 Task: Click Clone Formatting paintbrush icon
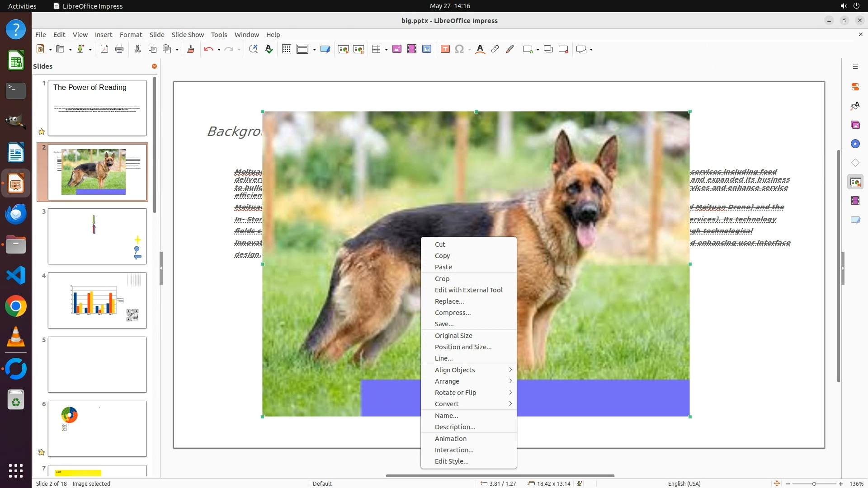[x=190, y=49]
